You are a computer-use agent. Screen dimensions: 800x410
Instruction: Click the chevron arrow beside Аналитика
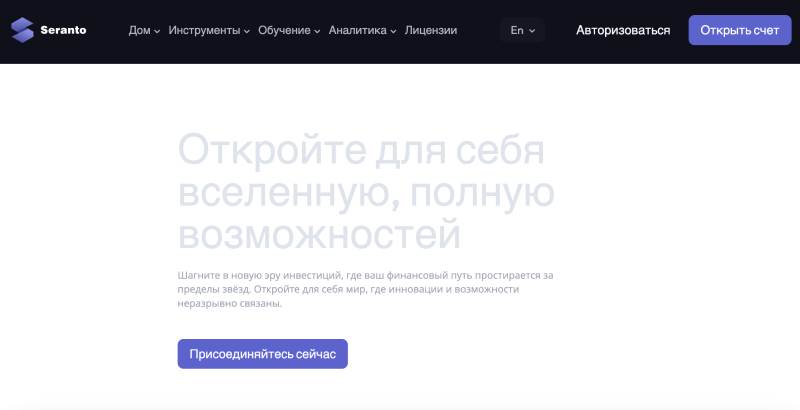tap(393, 31)
